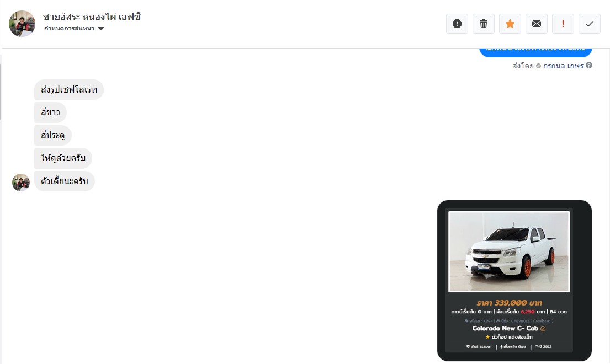Open the white Colorado truck photo
Image resolution: width=610 pixels, height=364 pixels.
click(509, 251)
